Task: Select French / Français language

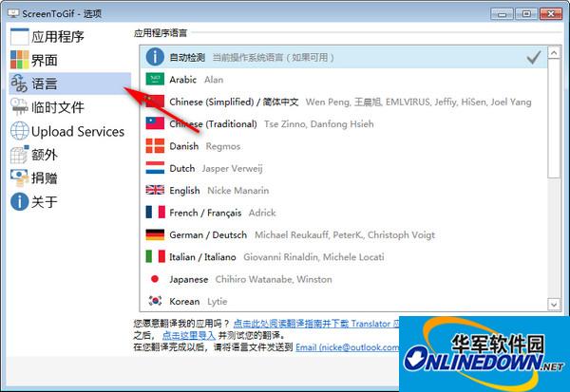Action: coord(344,213)
